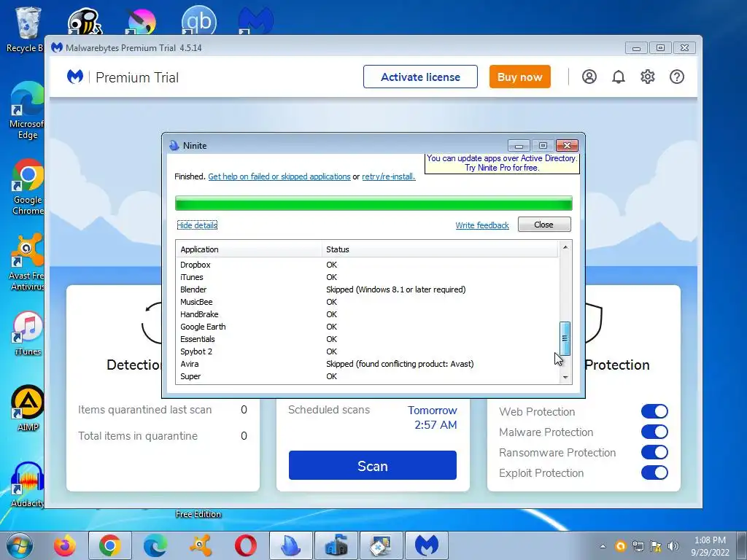This screenshot has height=560, width=747.
Task: Show hidden system tray icons
Action: [x=603, y=546]
